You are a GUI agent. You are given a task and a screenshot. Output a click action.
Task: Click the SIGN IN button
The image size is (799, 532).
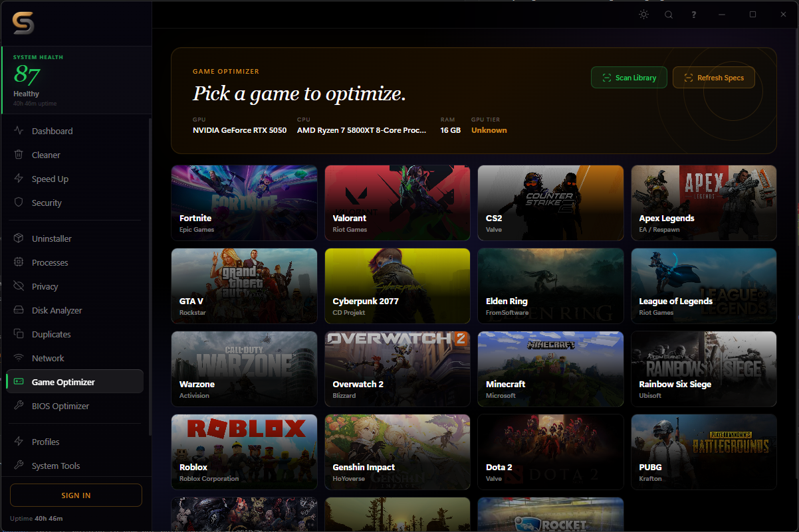pyautogui.click(x=76, y=495)
